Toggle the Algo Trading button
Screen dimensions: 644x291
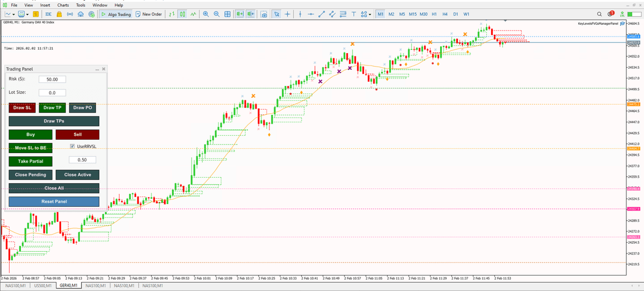click(x=115, y=14)
